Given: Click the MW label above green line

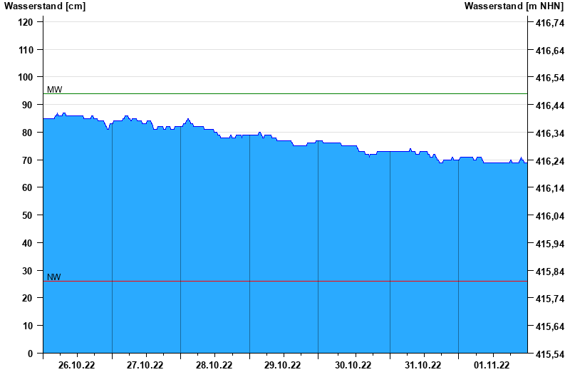Looking at the screenshot, I should click(55, 90).
